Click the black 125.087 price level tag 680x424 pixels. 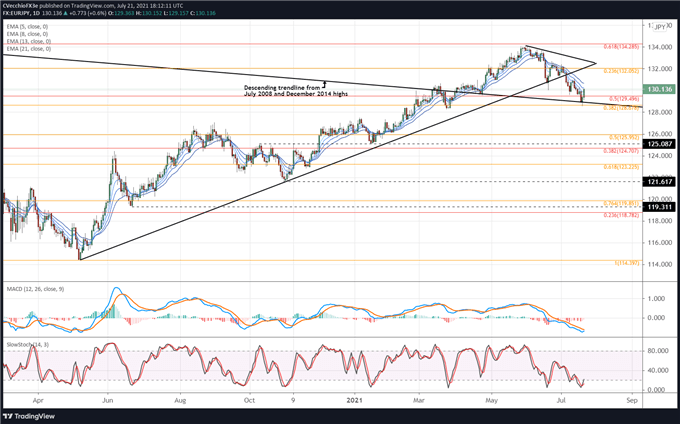pos(659,144)
